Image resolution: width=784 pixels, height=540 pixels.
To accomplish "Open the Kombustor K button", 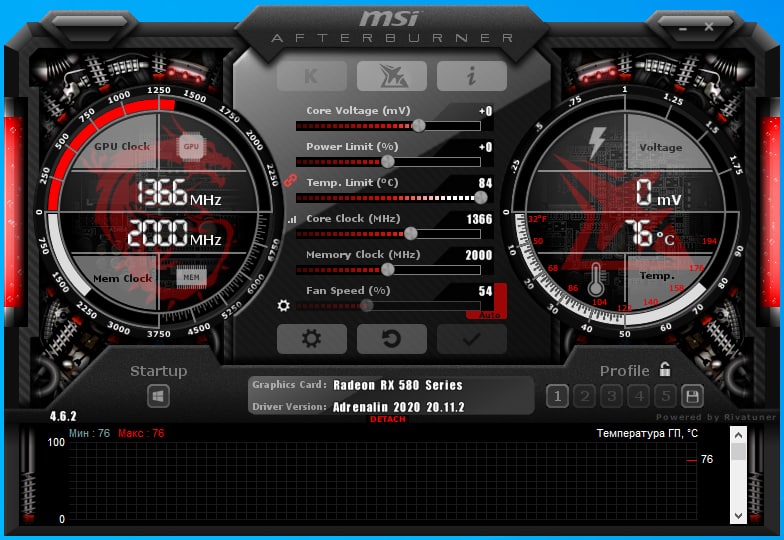I will point(312,76).
